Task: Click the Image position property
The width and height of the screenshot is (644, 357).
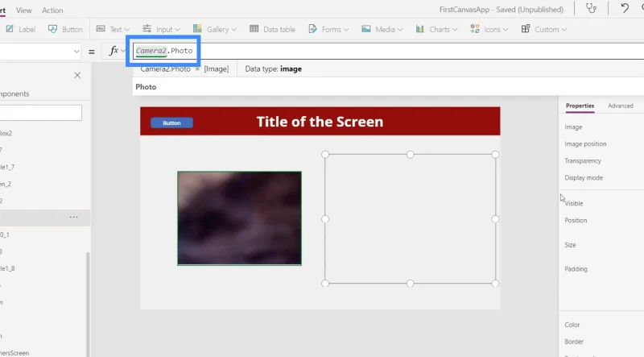Action: (x=585, y=144)
